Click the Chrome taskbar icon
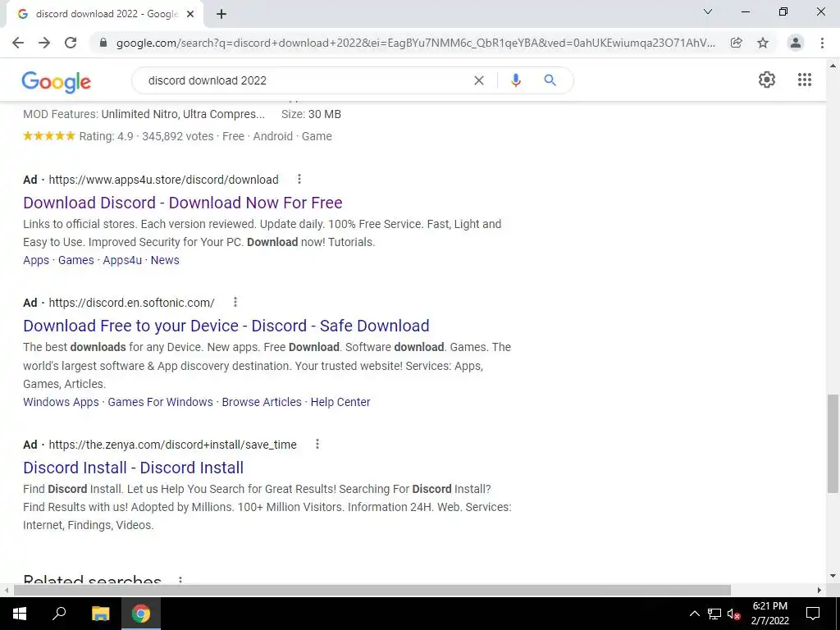This screenshot has height=630, width=840. [x=141, y=614]
